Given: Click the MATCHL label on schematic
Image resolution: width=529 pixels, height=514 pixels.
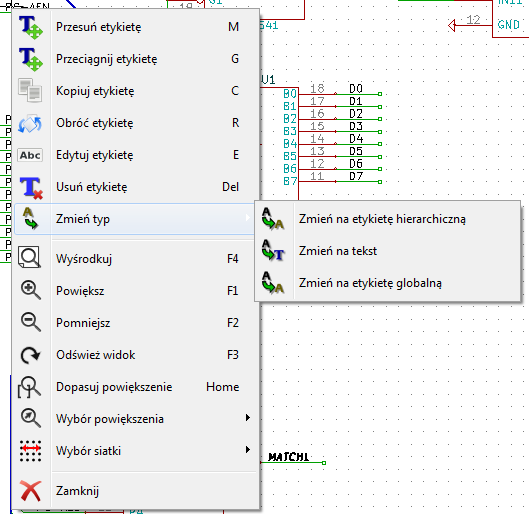Looking at the screenshot, I should pyautogui.click(x=288, y=457).
